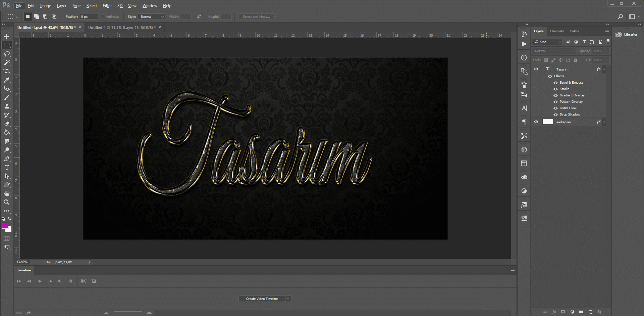Image resolution: width=644 pixels, height=316 pixels.
Task: Click the Create Video Timeline button
Action: (x=262, y=299)
